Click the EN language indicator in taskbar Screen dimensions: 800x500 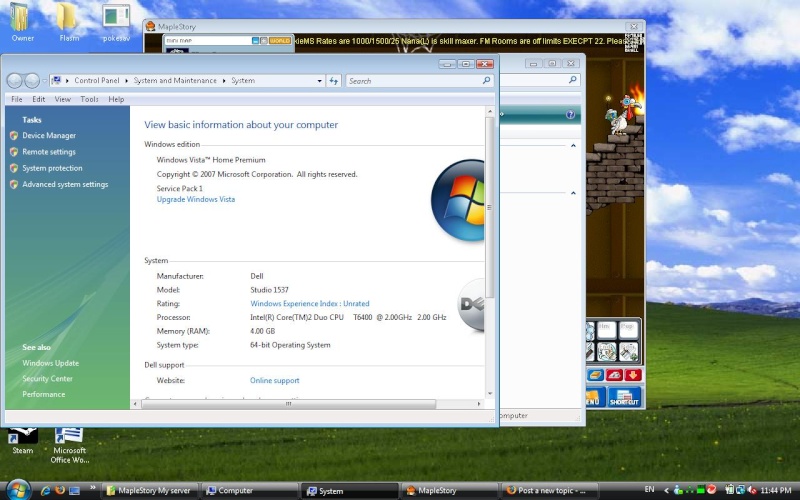(649, 489)
